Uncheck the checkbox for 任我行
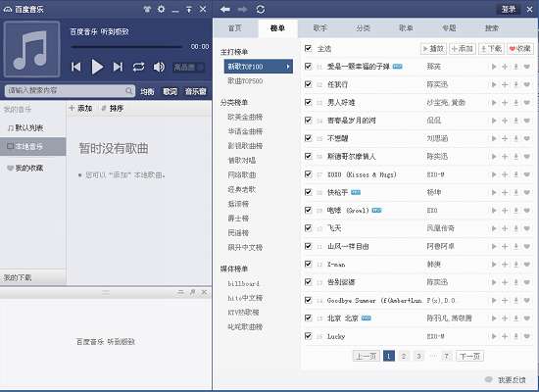The image size is (539, 392). 308,84
